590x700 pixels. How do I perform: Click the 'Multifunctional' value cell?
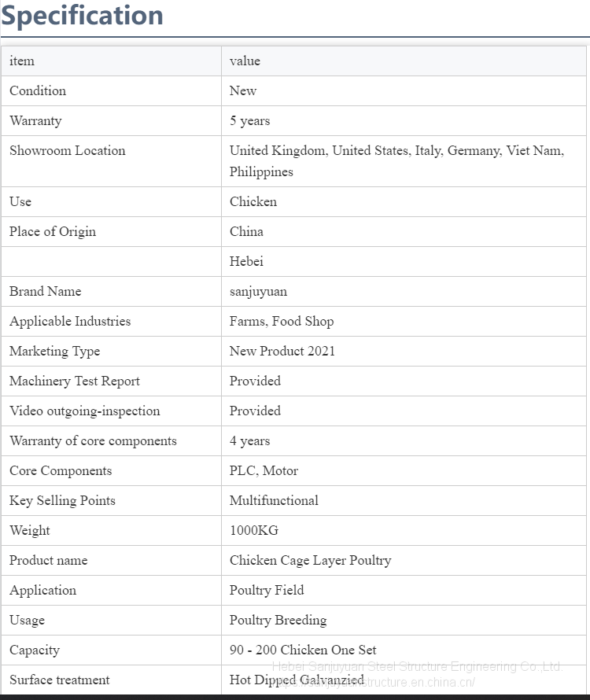point(274,501)
